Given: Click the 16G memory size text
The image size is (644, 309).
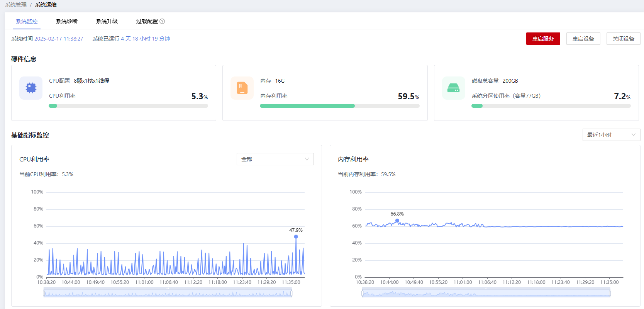Looking at the screenshot, I should pos(280,81).
